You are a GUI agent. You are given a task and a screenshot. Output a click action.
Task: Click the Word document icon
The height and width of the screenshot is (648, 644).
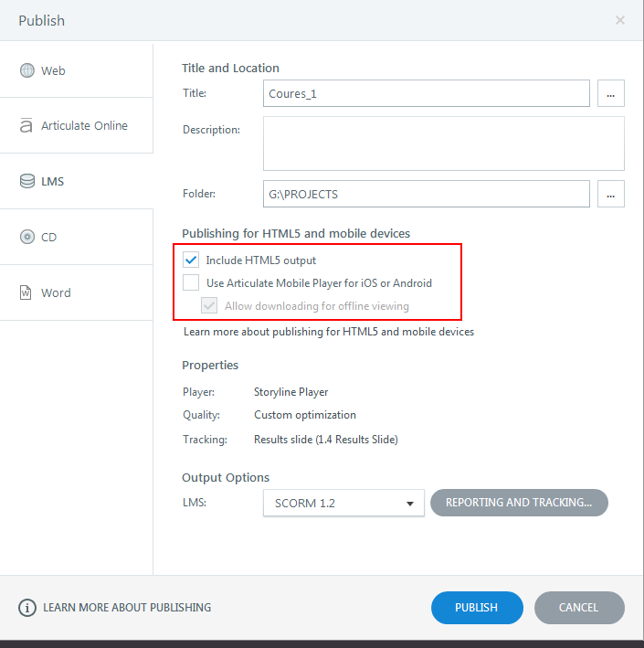[x=26, y=293]
